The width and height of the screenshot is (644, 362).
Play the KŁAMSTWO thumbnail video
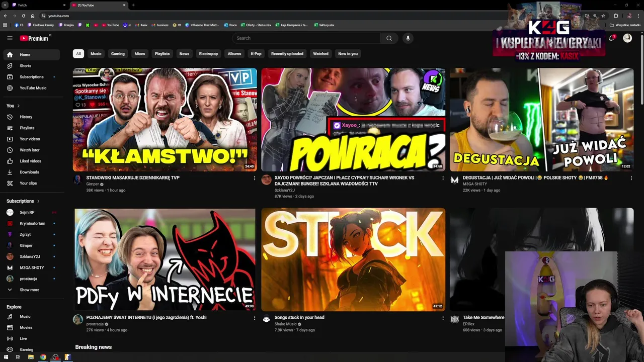pos(165,120)
